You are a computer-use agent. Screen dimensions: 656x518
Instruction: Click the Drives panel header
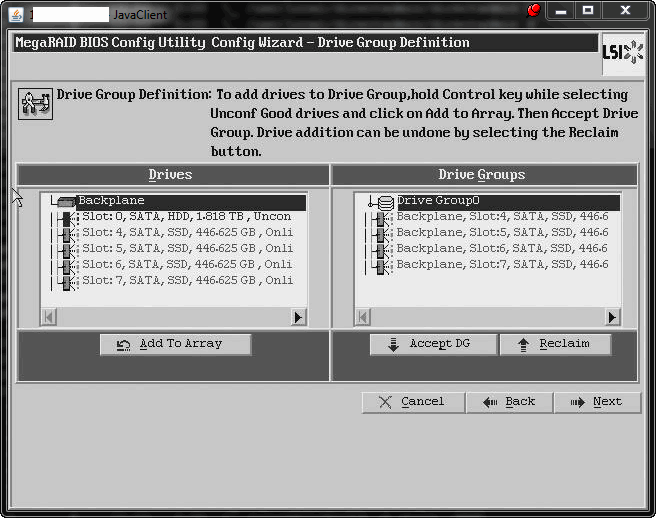coord(173,174)
